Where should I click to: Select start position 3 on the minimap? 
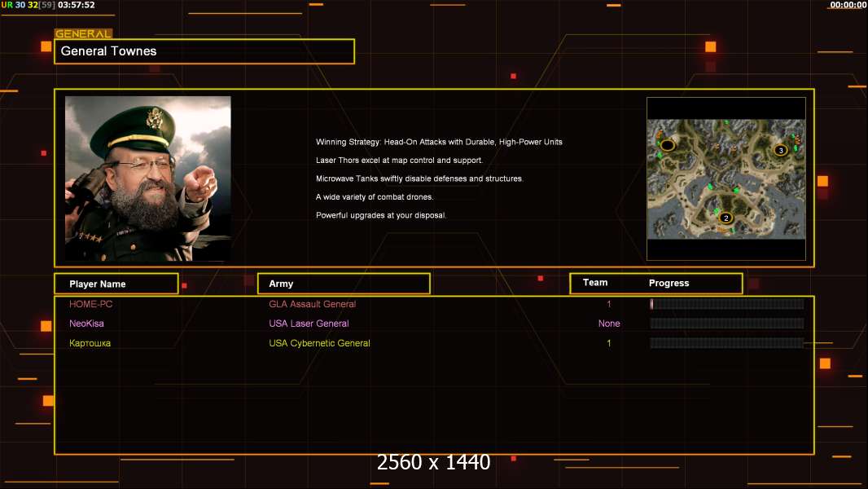tap(780, 150)
